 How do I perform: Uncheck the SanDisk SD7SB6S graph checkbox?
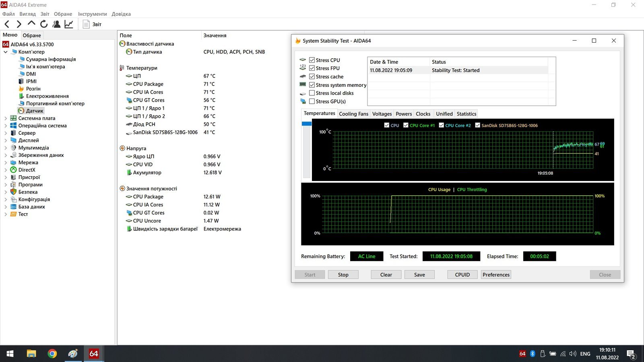coord(477,125)
